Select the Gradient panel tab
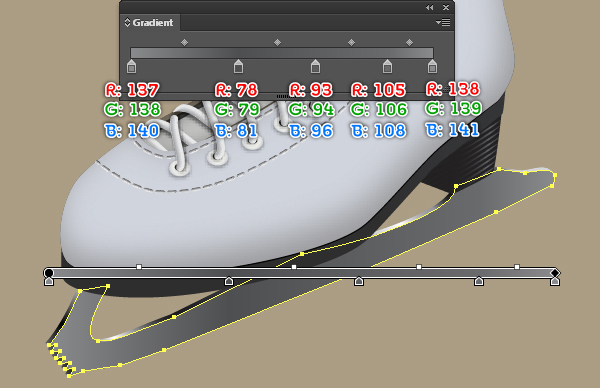 pos(149,23)
